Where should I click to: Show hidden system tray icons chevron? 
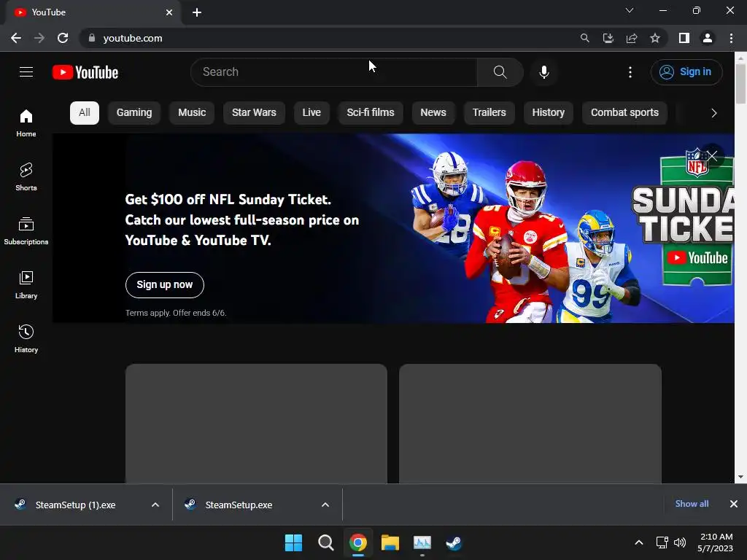coord(639,542)
